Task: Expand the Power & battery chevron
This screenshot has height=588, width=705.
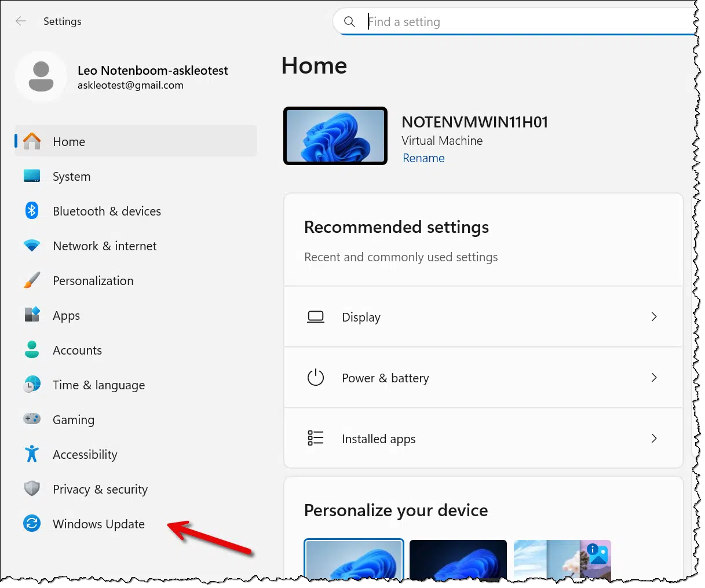Action: pyautogui.click(x=654, y=378)
